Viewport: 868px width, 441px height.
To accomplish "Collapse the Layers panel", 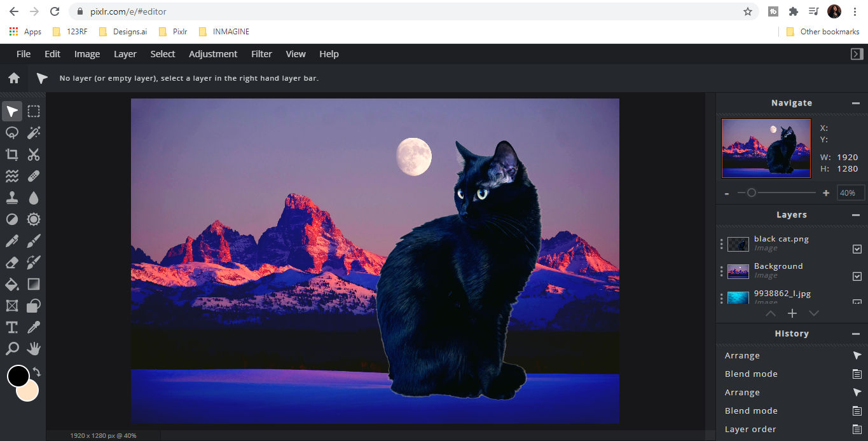I will (x=856, y=215).
